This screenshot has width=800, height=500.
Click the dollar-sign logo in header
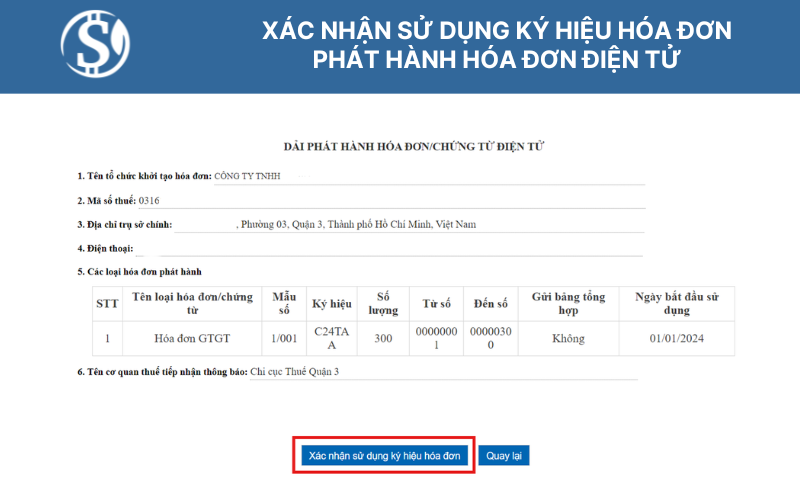click(x=95, y=44)
